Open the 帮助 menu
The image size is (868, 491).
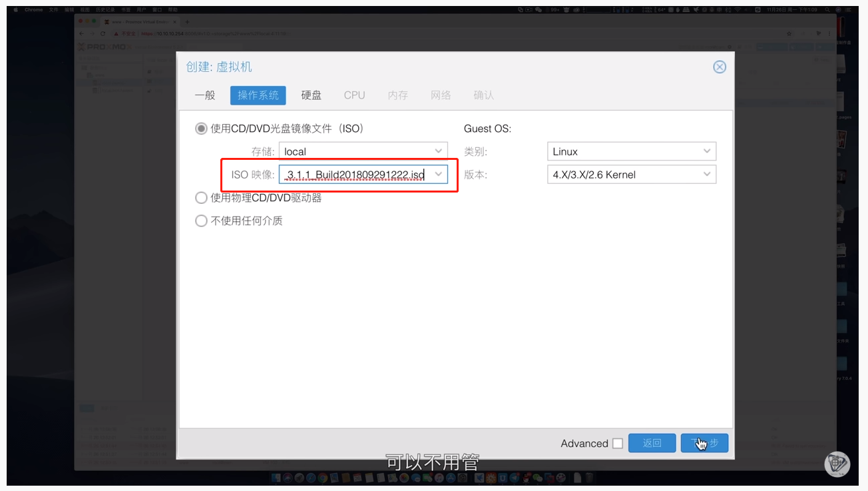point(172,9)
